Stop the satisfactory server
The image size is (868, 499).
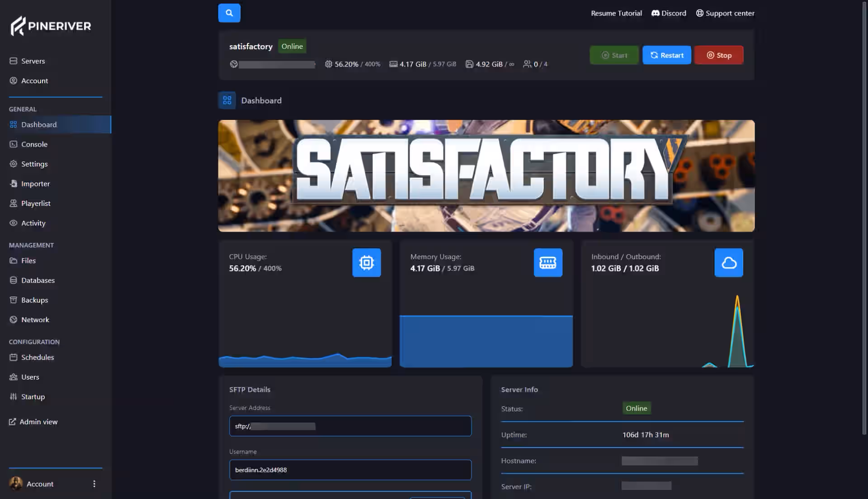click(x=719, y=55)
